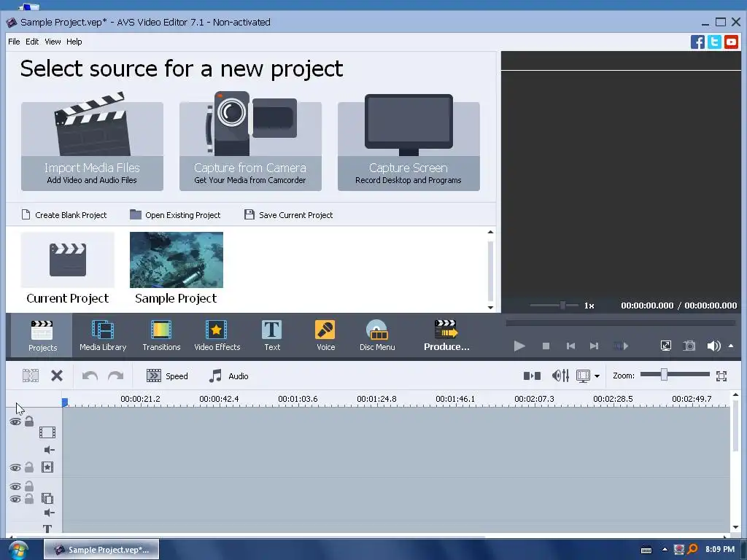Screen dimensions: 747x560
Task: Toggle video overlay track visibility eye
Action: [15, 499]
